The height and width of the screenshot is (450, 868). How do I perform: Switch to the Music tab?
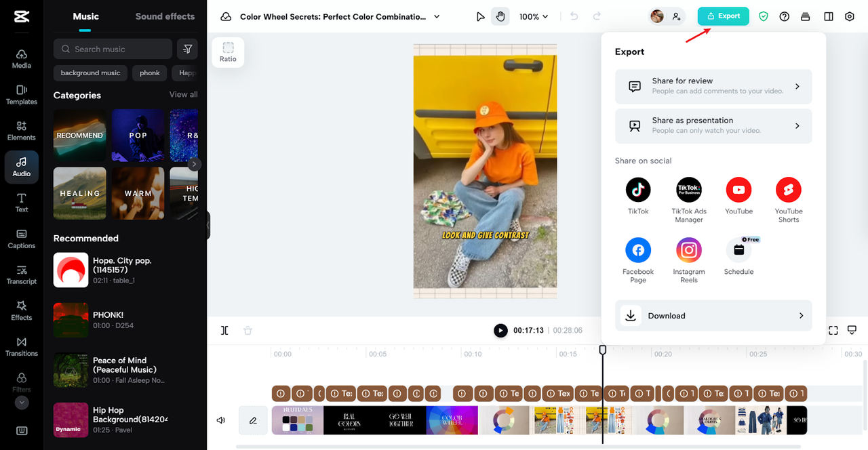(85, 16)
